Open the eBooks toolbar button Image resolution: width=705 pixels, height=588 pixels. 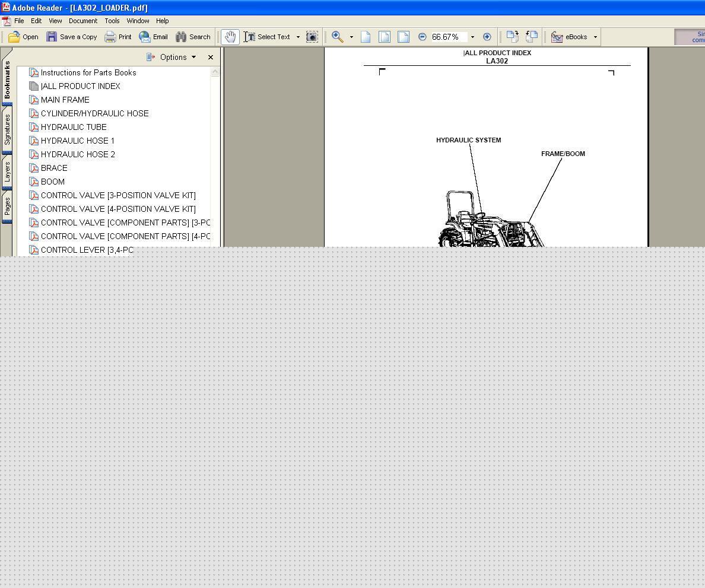pos(569,37)
